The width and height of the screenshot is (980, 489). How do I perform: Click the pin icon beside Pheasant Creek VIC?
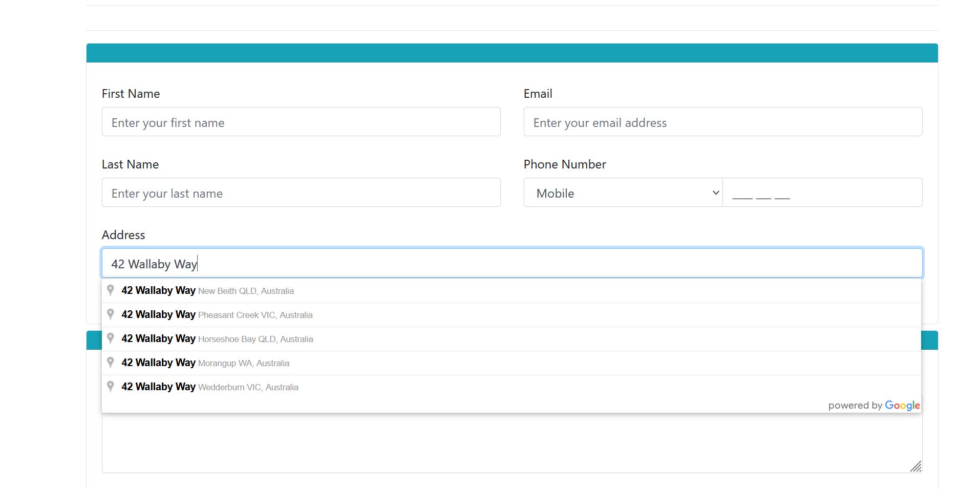click(110, 314)
